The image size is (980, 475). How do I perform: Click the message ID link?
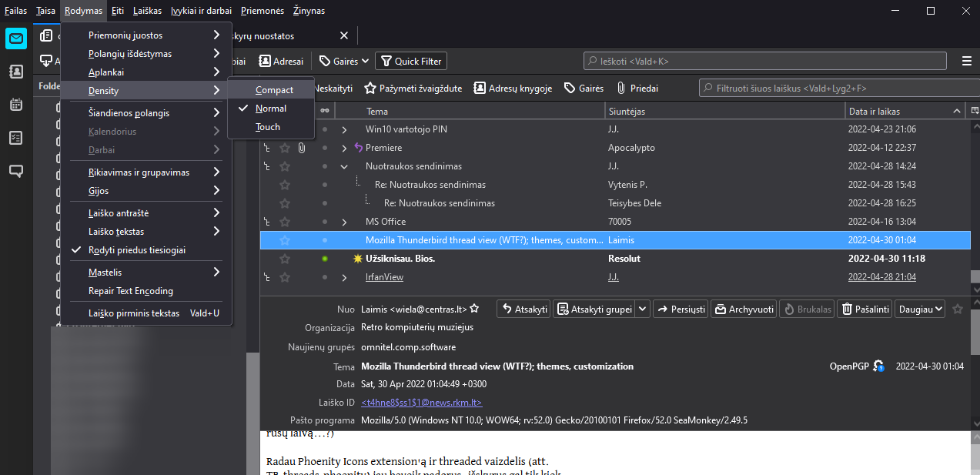(x=421, y=403)
